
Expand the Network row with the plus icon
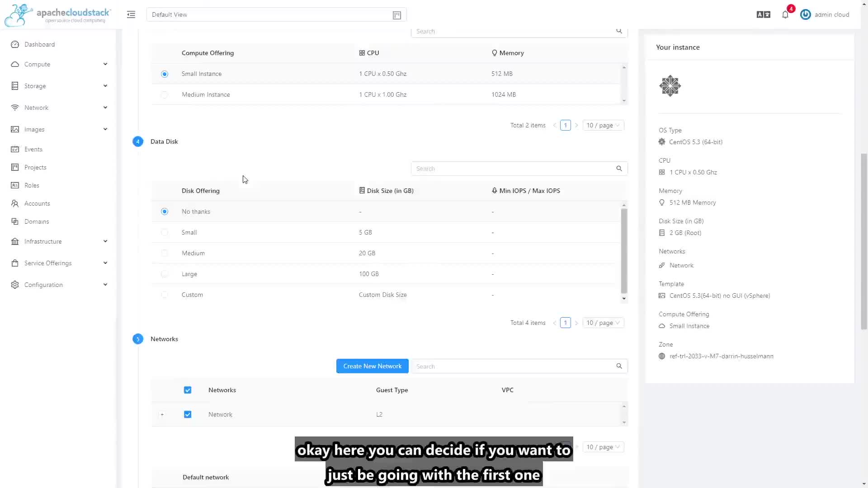pos(162,414)
